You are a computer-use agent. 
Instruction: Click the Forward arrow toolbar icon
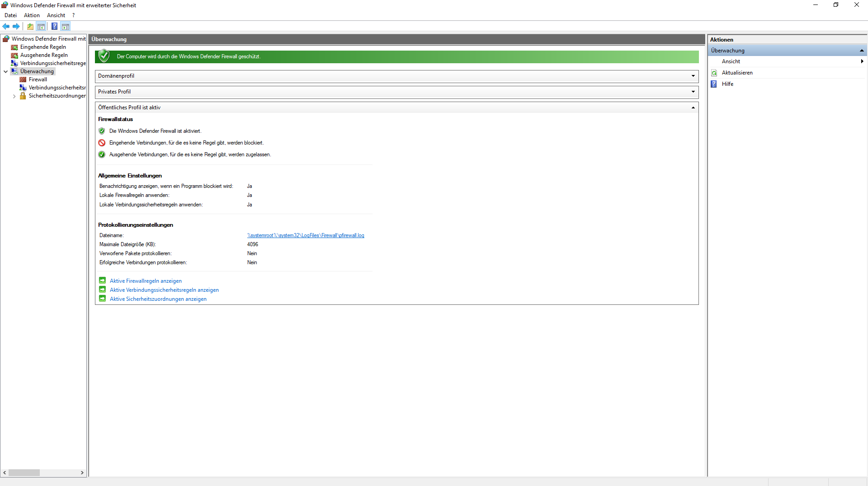coord(16,26)
